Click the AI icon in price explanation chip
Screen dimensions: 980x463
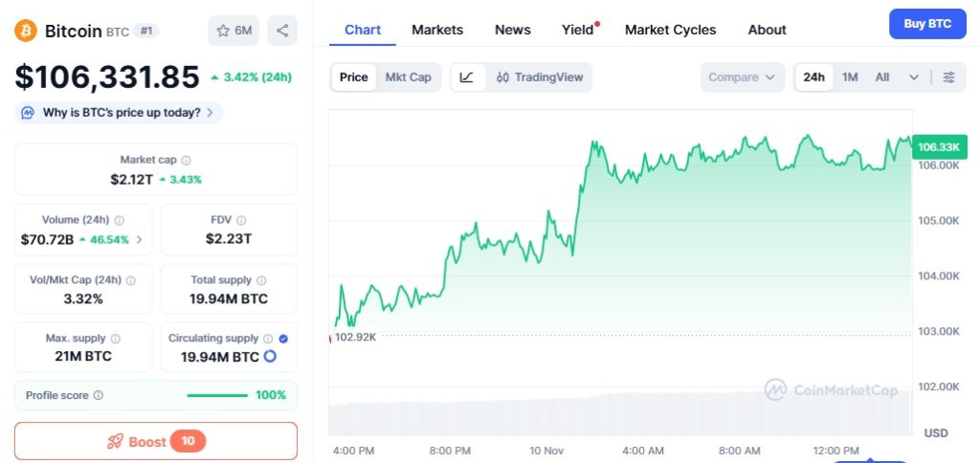[28, 113]
